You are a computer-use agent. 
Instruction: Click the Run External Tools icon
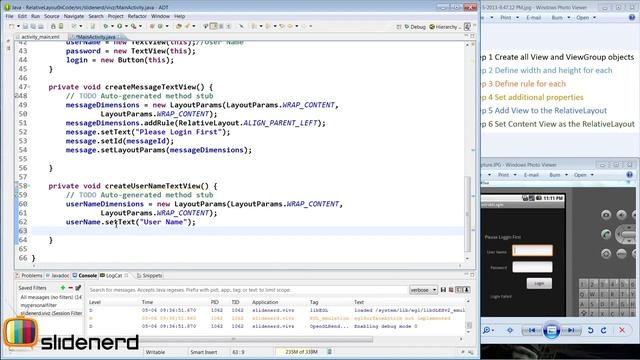[x=133, y=26]
